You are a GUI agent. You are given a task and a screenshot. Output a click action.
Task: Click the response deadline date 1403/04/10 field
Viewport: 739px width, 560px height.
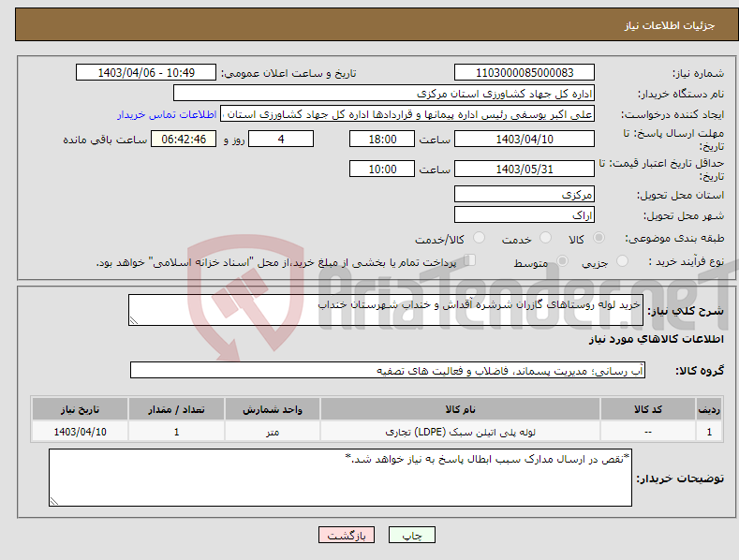click(x=525, y=139)
